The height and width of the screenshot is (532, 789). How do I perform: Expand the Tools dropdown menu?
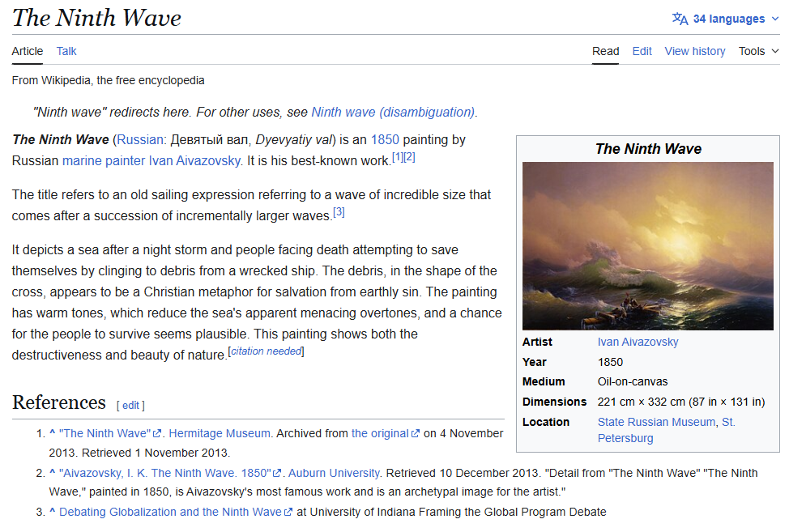coord(758,51)
